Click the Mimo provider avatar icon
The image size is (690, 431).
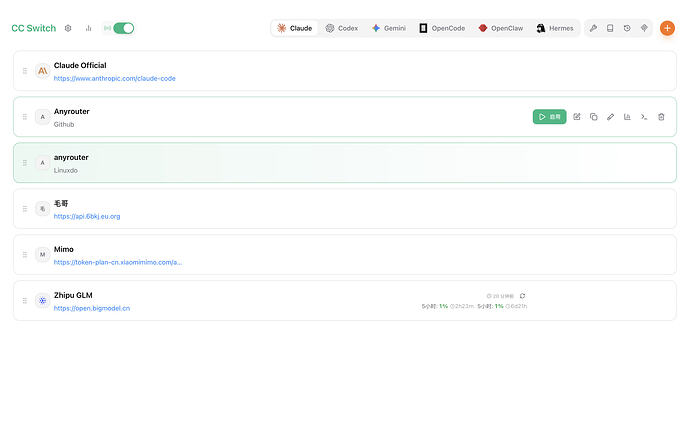[43, 254]
